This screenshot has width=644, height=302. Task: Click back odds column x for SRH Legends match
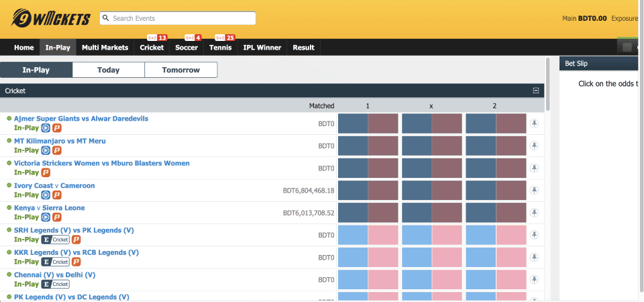coord(417,235)
